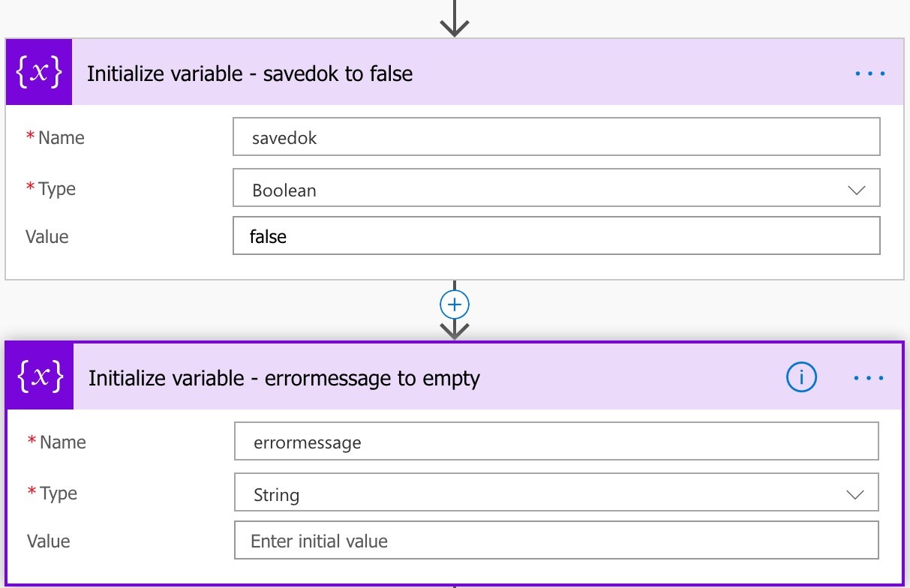This screenshot has height=588, width=910.
Task: Click the Enter initial value field
Action: [557, 540]
